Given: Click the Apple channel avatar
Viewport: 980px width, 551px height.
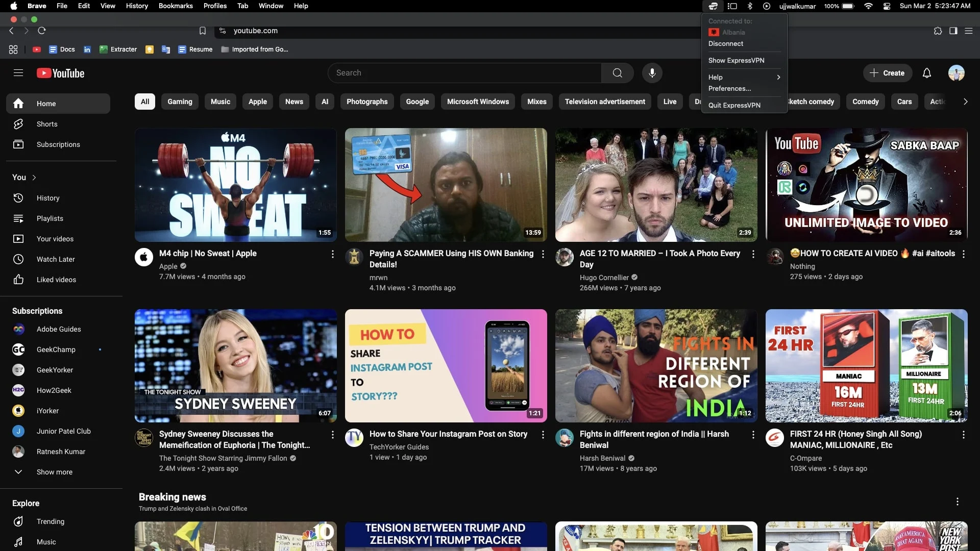Looking at the screenshot, I should point(144,257).
